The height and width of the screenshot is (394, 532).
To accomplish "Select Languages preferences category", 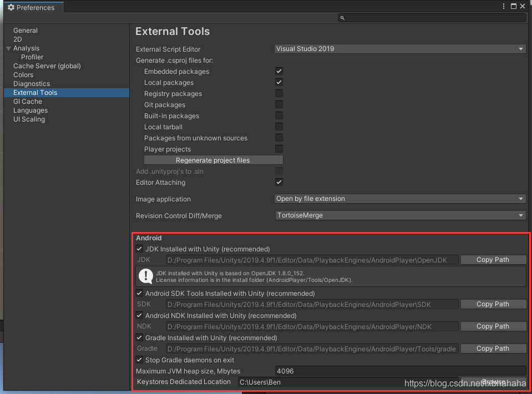I will tap(31, 110).
